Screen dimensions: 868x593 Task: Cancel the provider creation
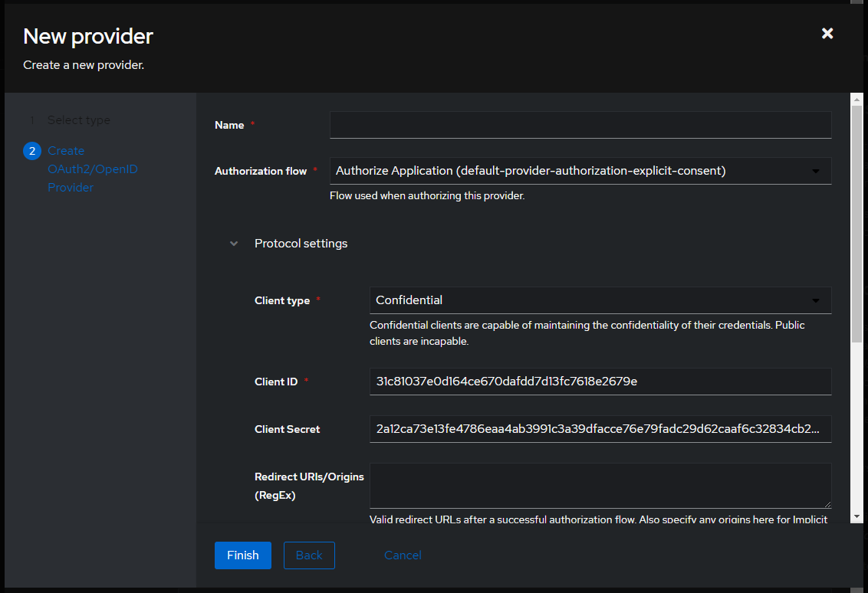tap(403, 555)
